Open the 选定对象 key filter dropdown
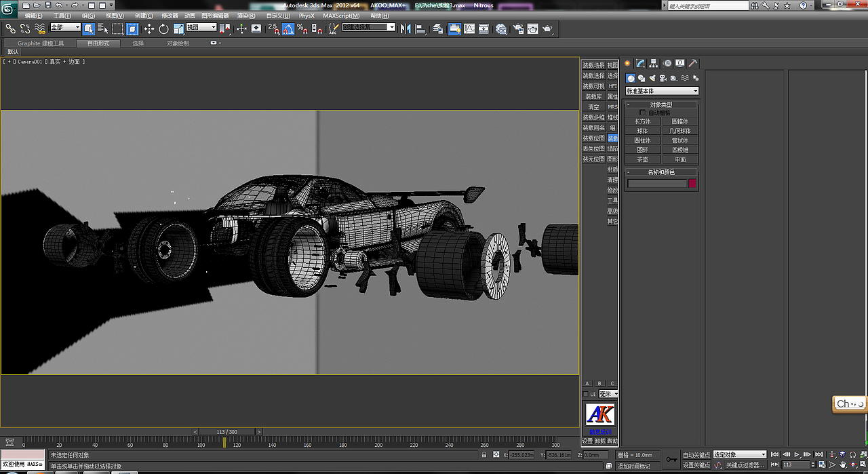 pos(739,454)
